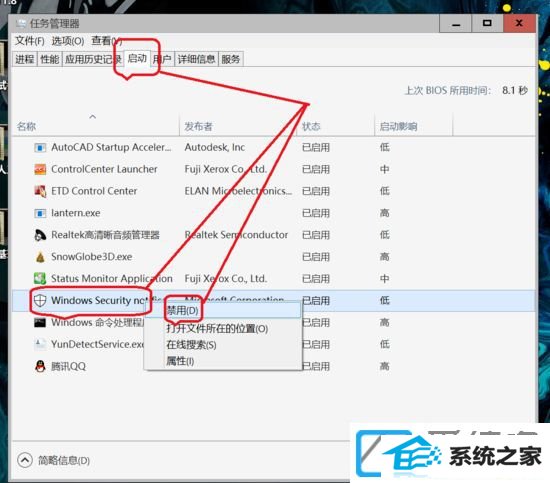Open the 详细信息 tab
550x483 pixels.
pos(196,59)
